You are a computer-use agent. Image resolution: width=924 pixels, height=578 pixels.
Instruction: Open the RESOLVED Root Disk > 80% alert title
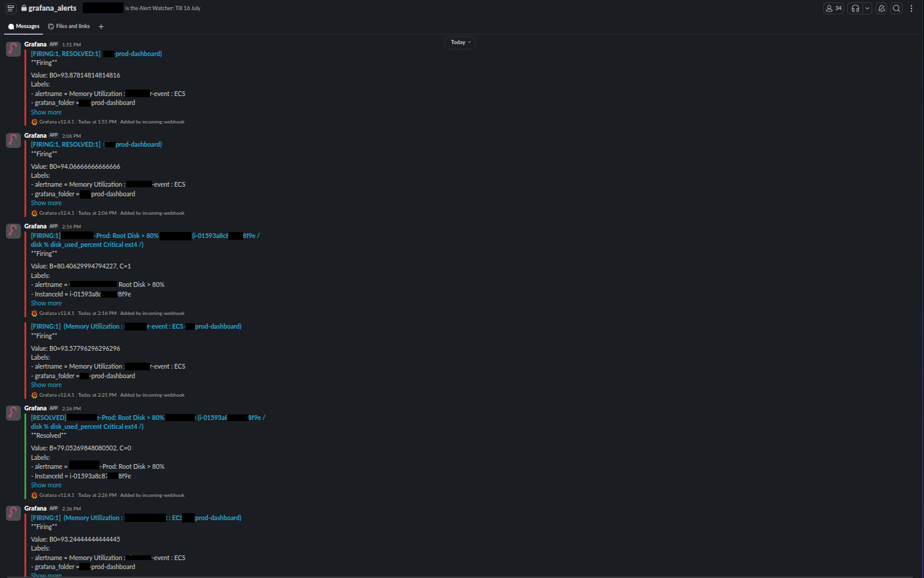[148, 422]
